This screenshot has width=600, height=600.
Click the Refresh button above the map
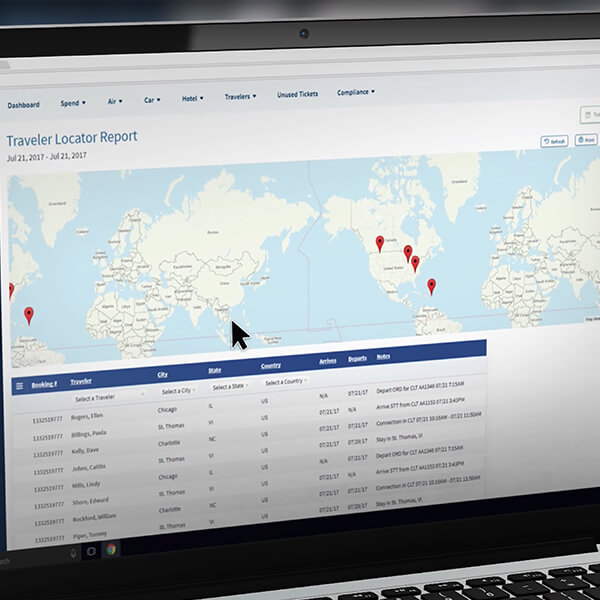(554, 141)
